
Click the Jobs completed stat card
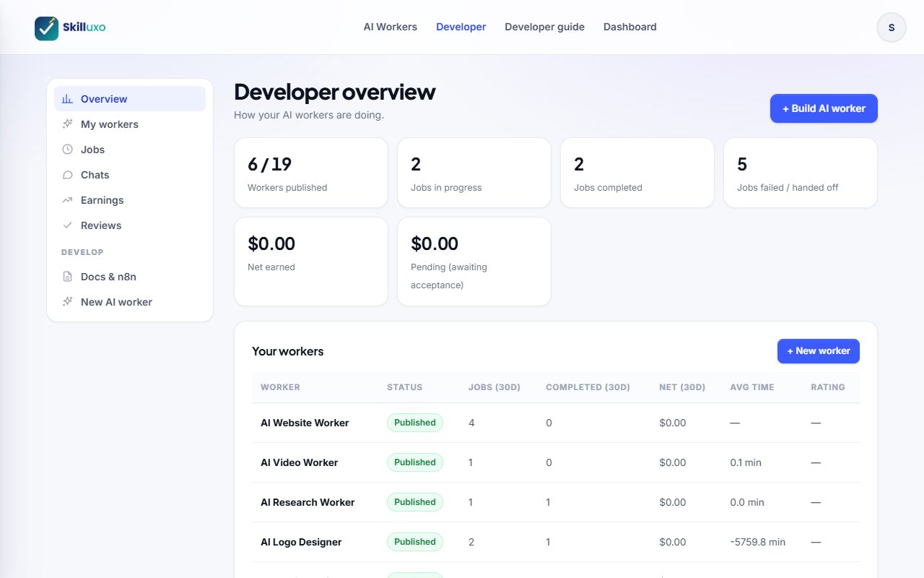637,173
